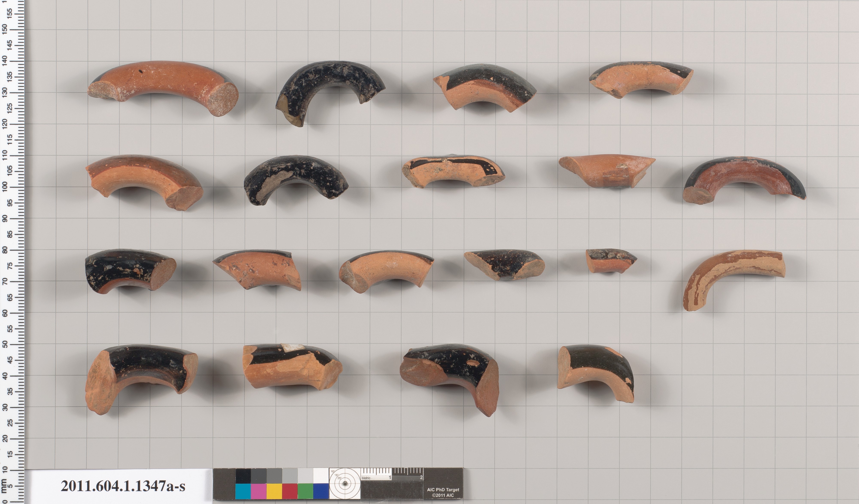Viewport: 859px width, 504px height.
Task: Select the blue patch on the color target
Action: (x=321, y=491)
